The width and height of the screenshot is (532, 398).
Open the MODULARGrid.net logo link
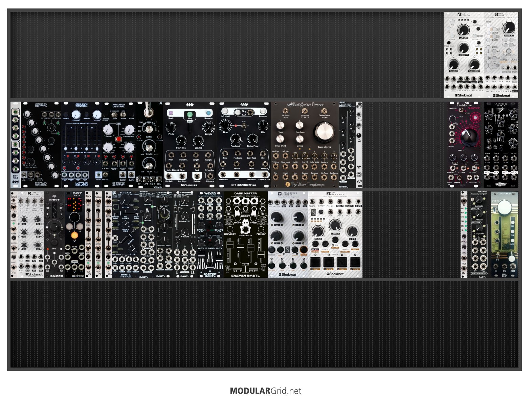tap(266, 391)
